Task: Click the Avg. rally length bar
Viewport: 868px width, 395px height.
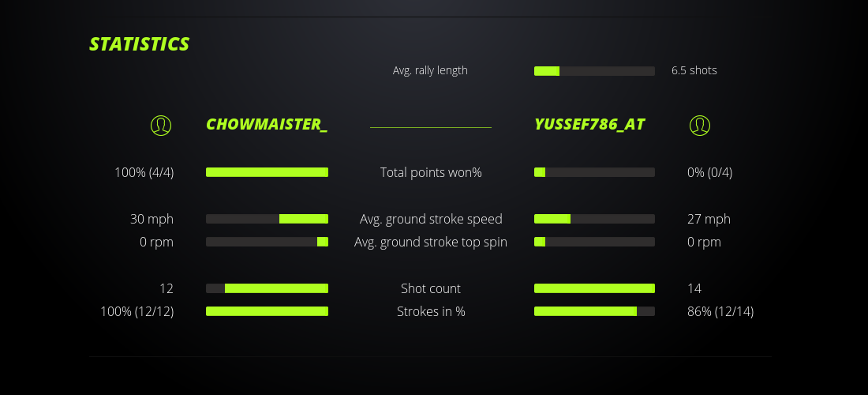Action: (594, 71)
